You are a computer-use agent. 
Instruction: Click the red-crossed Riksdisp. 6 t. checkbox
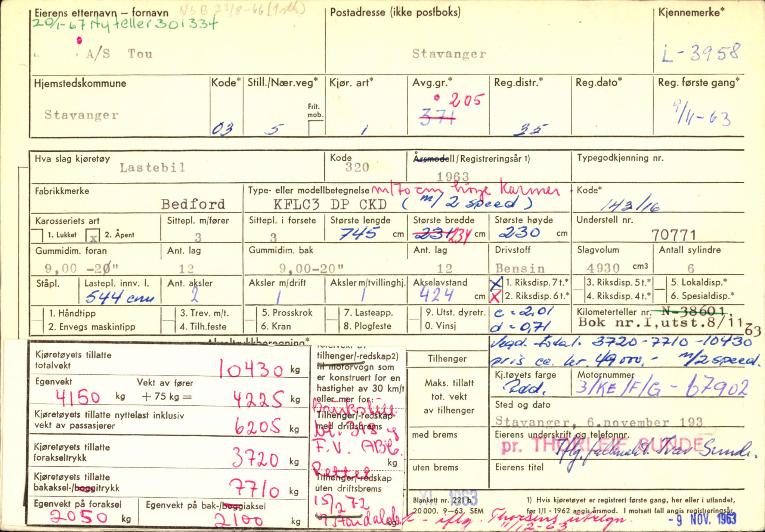point(496,296)
